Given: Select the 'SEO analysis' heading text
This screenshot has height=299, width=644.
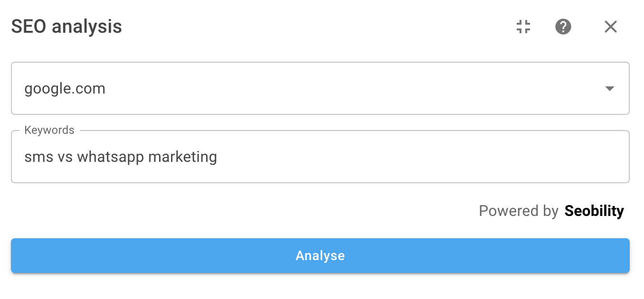Looking at the screenshot, I should click(66, 27).
